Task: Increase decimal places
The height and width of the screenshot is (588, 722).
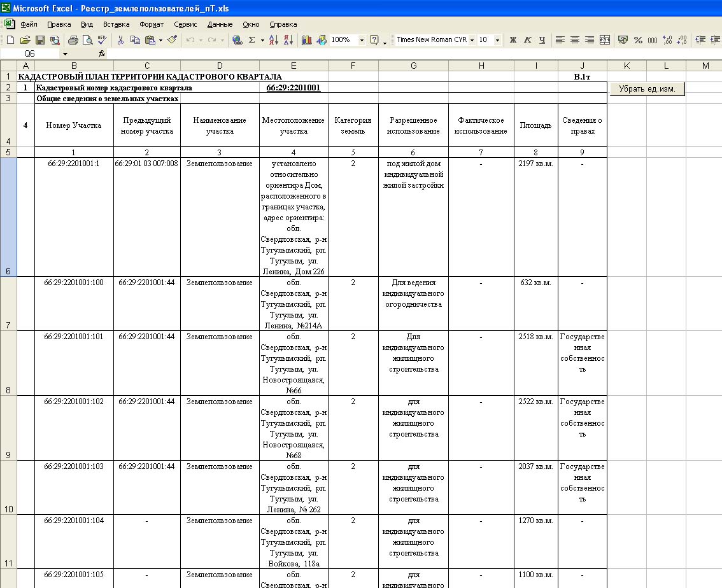Action: coord(667,40)
